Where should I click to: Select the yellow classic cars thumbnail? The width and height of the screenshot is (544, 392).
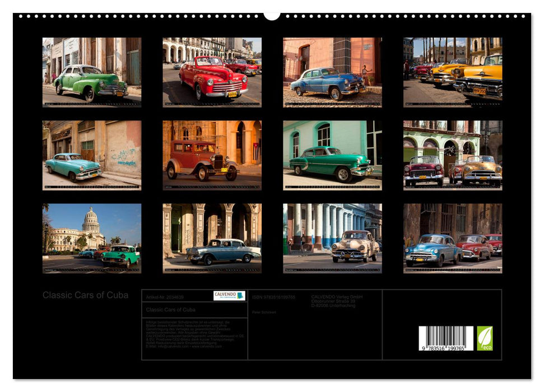pos(453,72)
